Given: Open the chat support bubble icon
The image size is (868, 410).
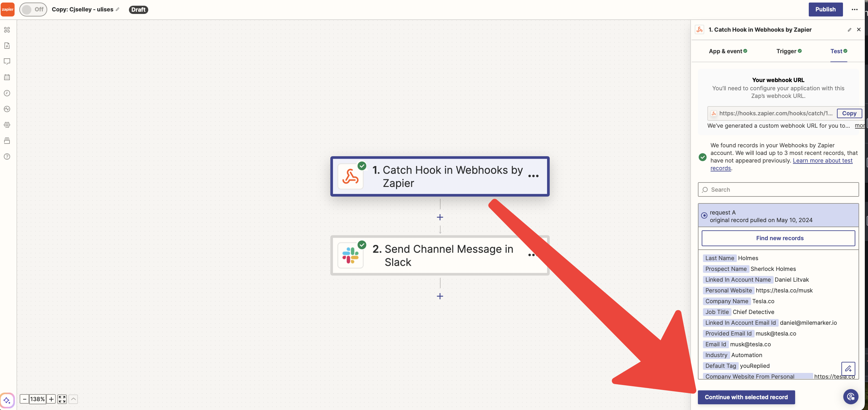Looking at the screenshot, I should click(851, 396).
